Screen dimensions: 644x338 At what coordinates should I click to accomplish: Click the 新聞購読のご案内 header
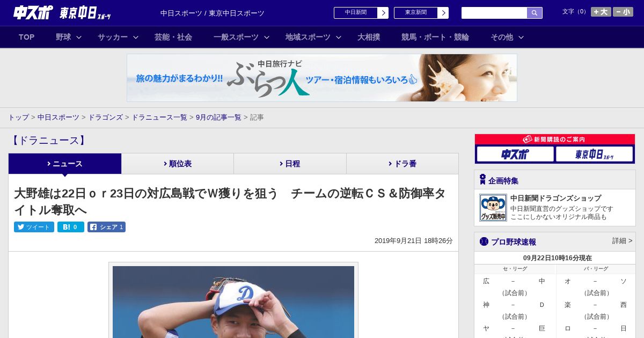coord(555,139)
